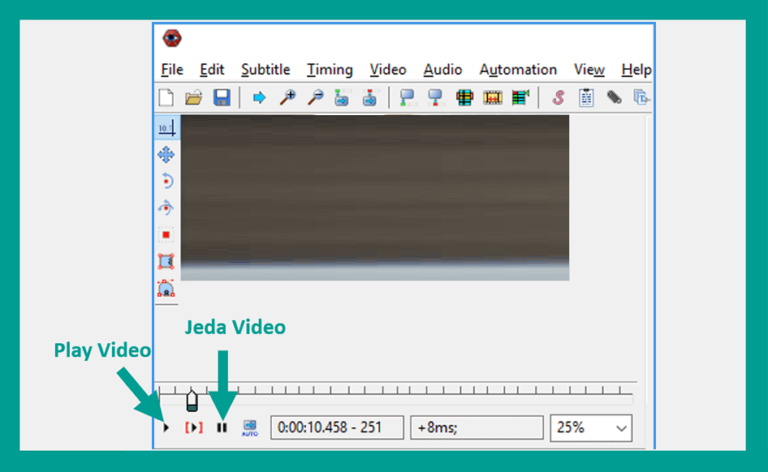Select the Scale subtitles tool

[167, 235]
